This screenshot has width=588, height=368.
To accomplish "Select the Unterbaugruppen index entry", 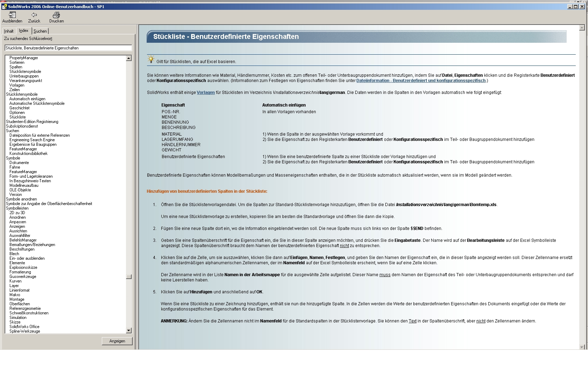I will (24, 76).
